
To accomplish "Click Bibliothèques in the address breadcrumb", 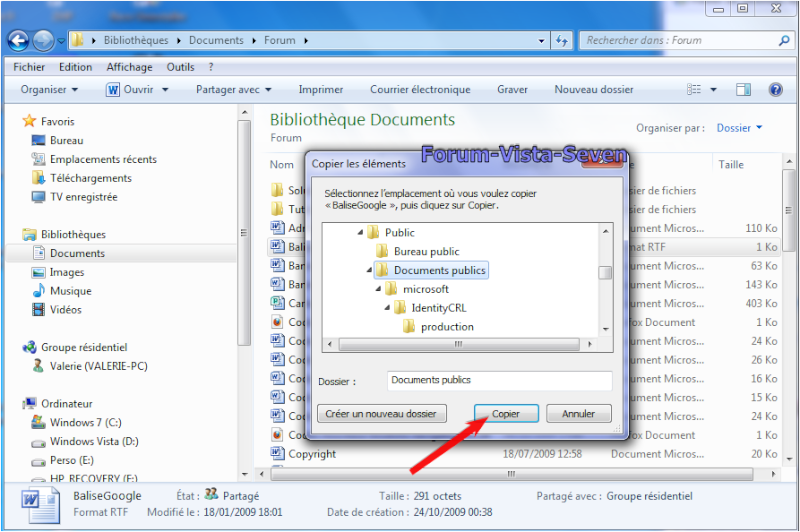I will [136, 40].
